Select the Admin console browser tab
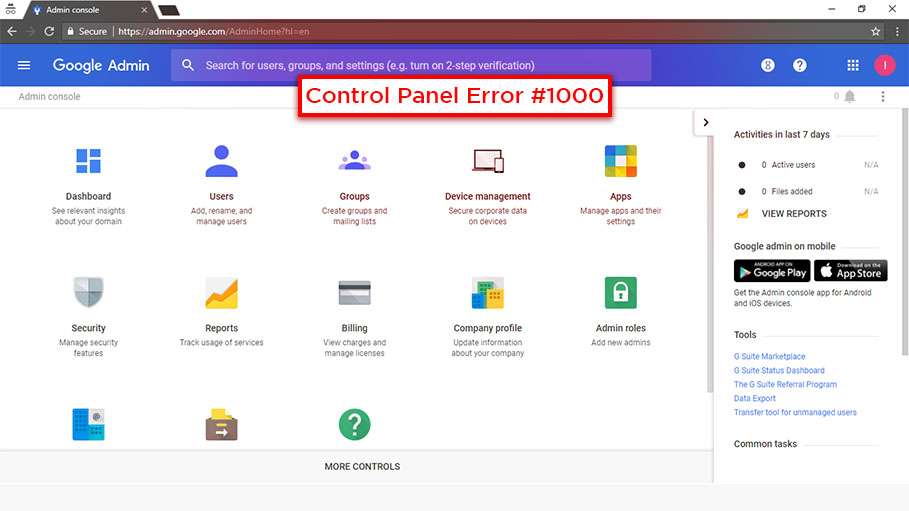909x511 pixels. (x=89, y=10)
